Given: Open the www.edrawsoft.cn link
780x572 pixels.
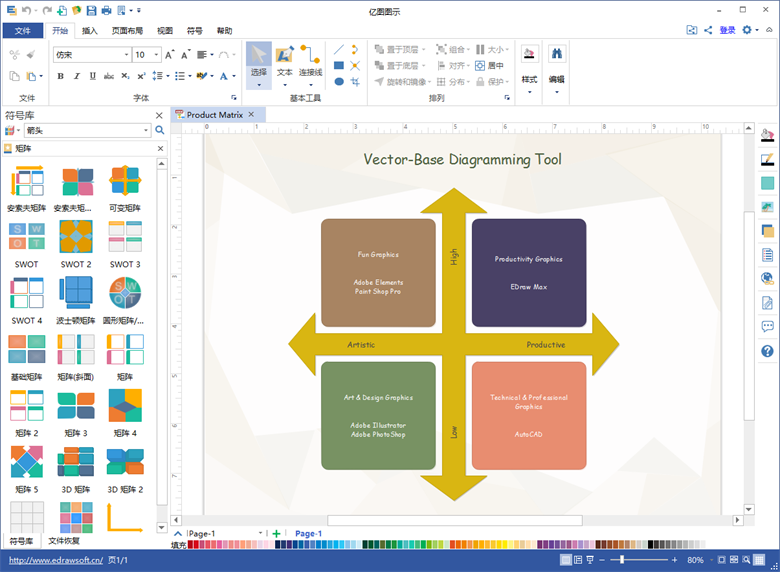Looking at the screenshot, I should (56, 560).
